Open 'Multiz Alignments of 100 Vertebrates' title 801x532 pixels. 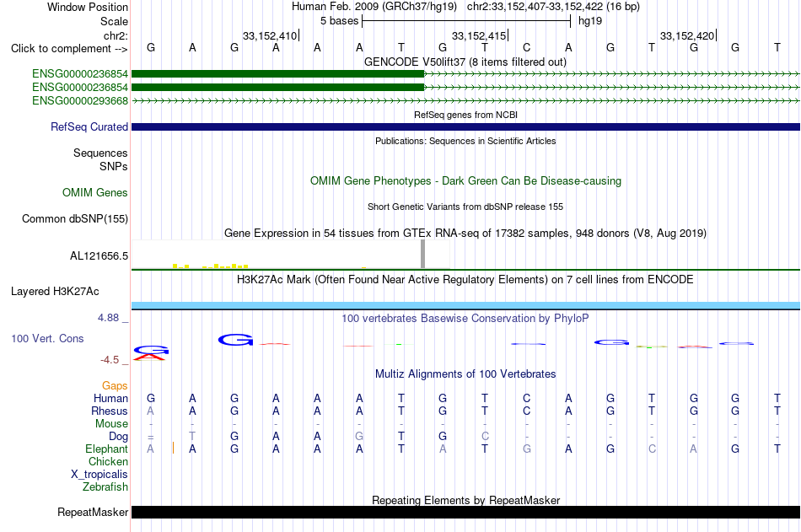tap(465, 374)
